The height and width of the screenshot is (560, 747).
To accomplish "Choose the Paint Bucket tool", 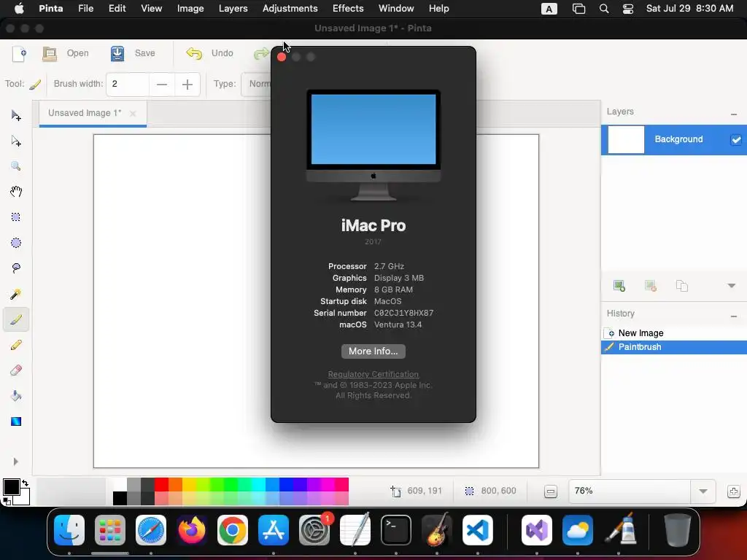I will click(x=16, y=396).
